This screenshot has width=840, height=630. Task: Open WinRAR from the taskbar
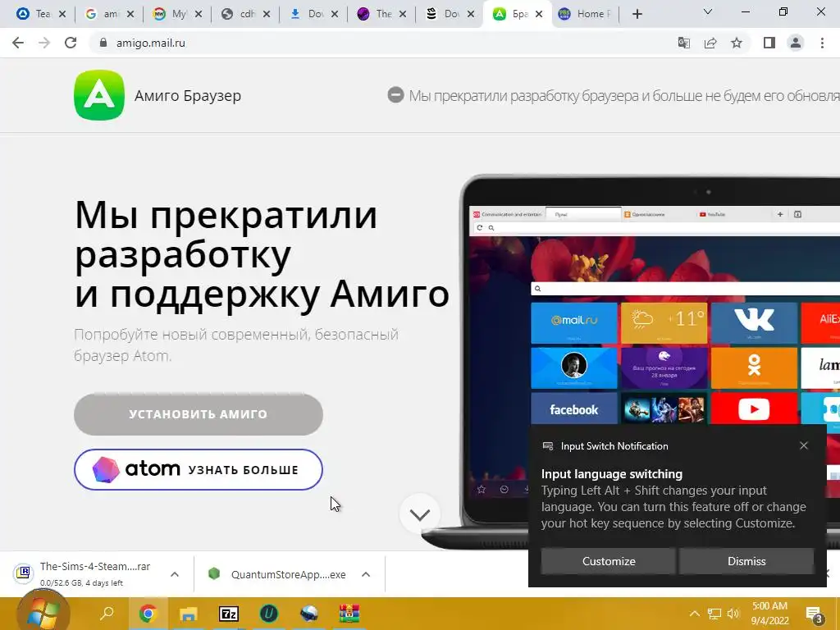349,614
